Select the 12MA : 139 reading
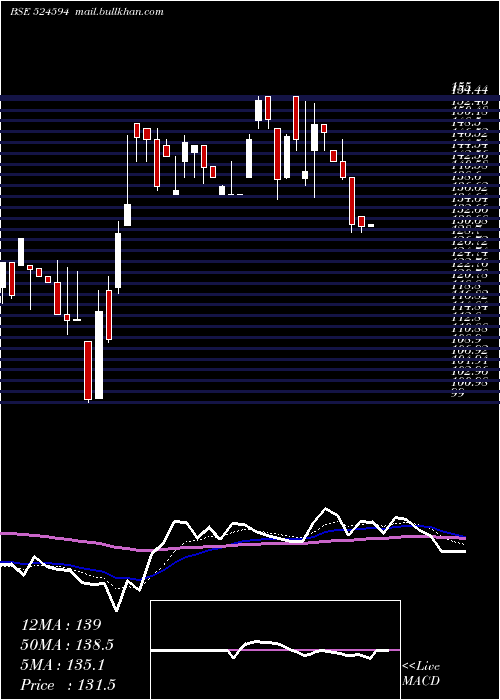500x700 pixels. click(x=61, y=625)
